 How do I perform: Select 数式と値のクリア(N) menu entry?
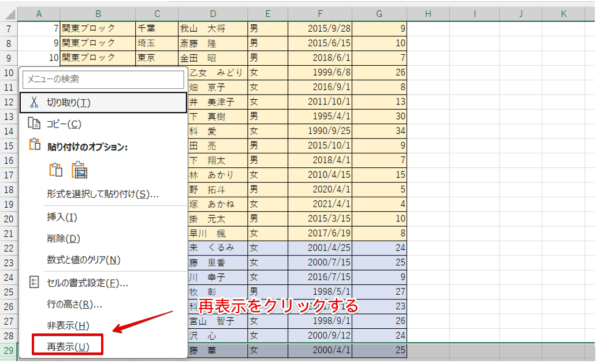(103, 260)
